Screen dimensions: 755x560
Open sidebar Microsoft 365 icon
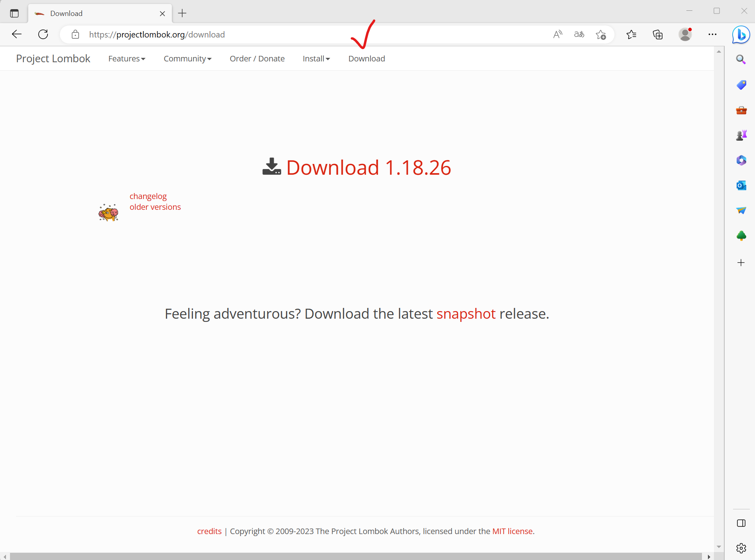tap(741, 160)
